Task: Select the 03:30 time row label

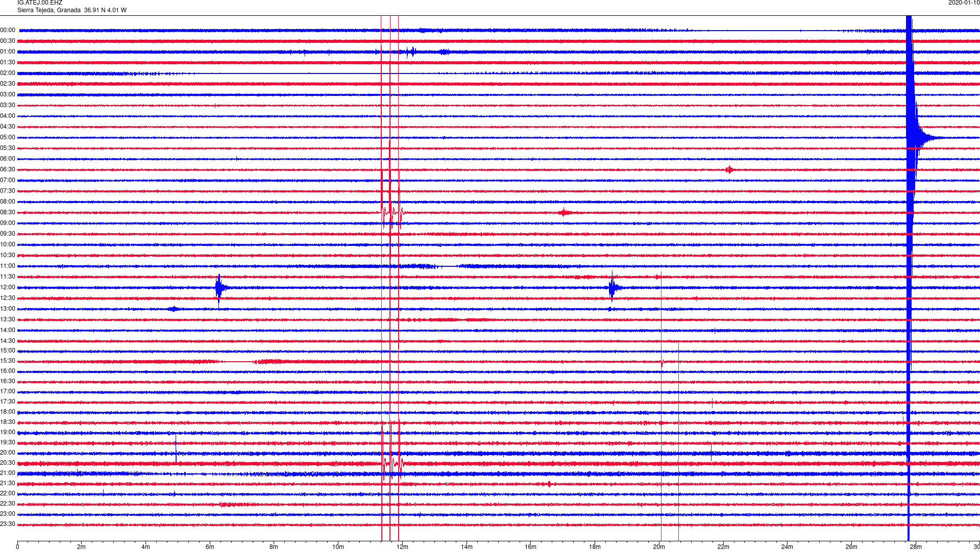Action: (8, 106)
